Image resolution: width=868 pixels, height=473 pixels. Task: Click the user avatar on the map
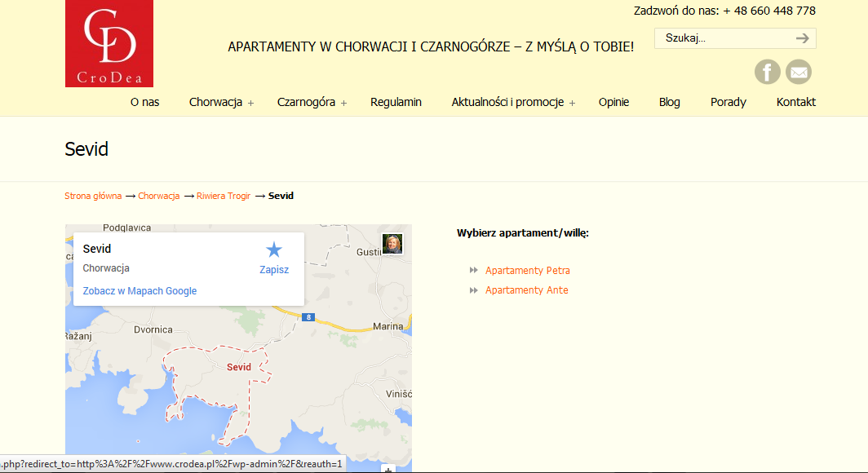click(x=392, y=244)
